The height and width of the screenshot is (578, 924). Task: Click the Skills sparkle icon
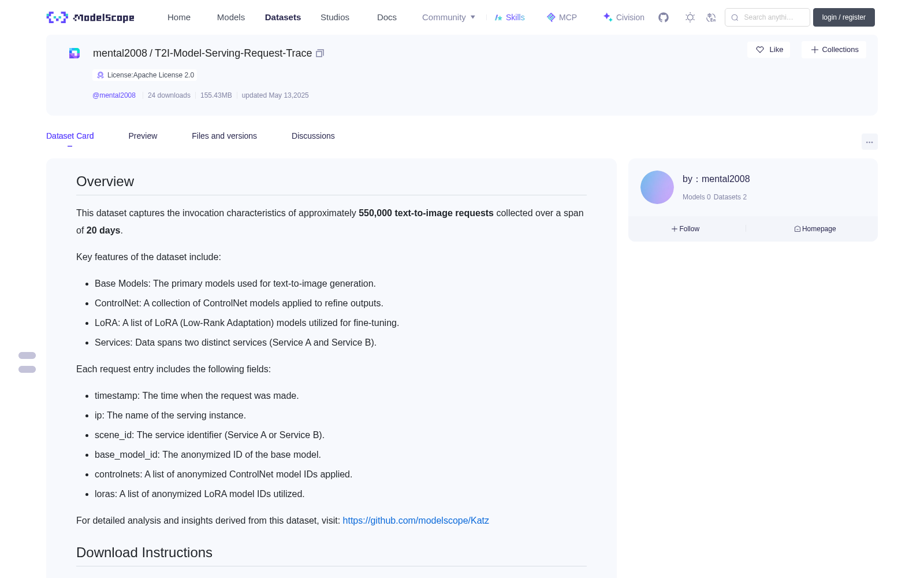pyautogui.click(x=498, y=17)
